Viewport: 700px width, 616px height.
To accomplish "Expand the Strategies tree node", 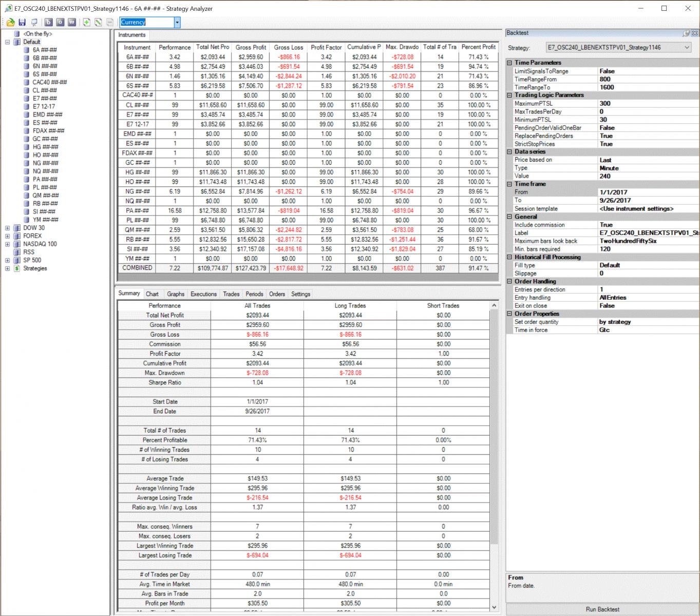I will point(8,268).
